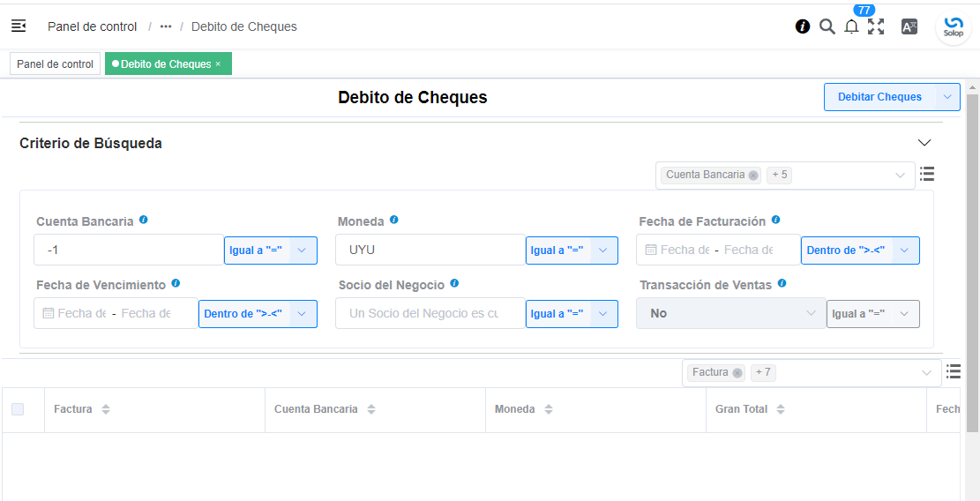Open the search magnifier icon
The width and height of the screenshot is (980, 501).
pos(827,26)
